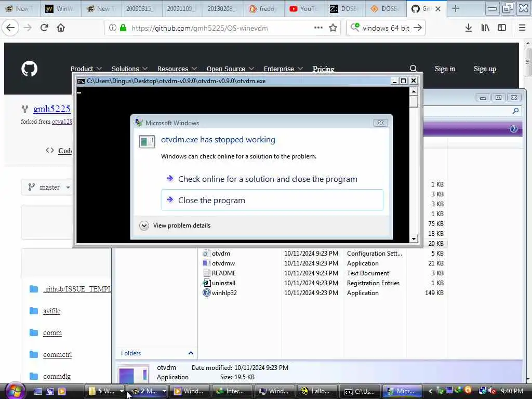This screenshot has width=532, height=399.
Task: Show hidden system tray icons
Action: [430, 391]
